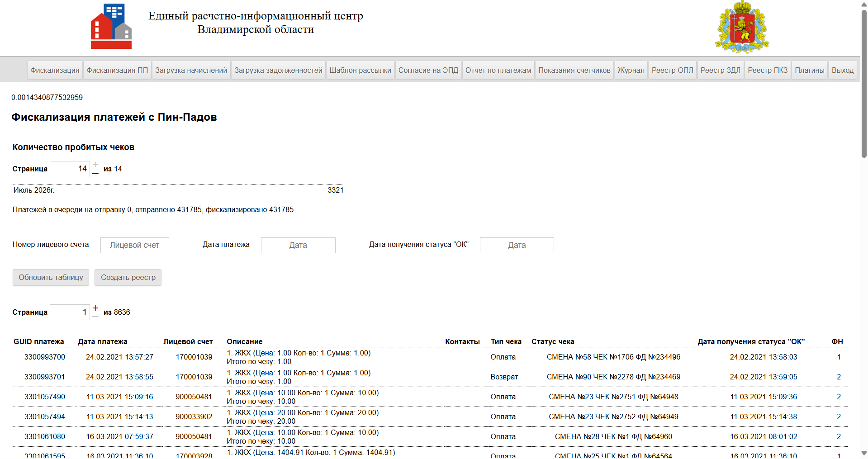Open the Плагины menu entry
The height and width of the screenshot is (459, 868).
[810, 70]
